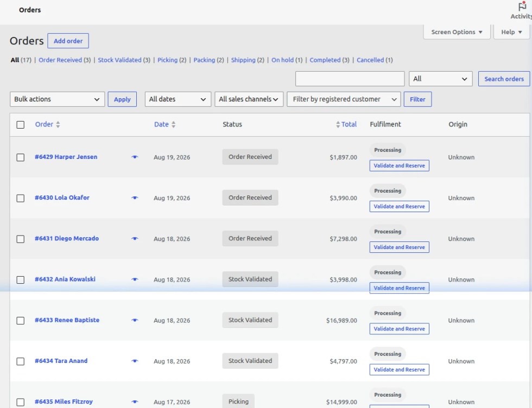Screen dimensions: 532x408
Task: Sort by Date column arrows
Action: [x=173, y=124]
